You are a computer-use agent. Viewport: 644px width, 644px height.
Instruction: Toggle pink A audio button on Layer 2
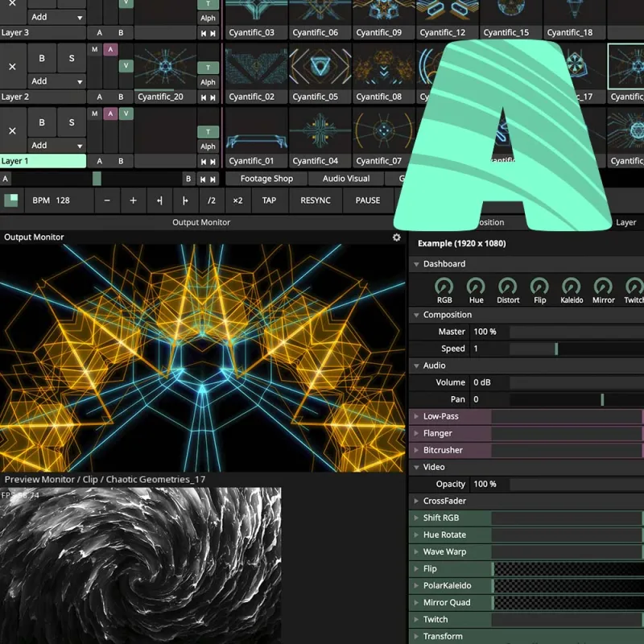click(x=110, y=49)
